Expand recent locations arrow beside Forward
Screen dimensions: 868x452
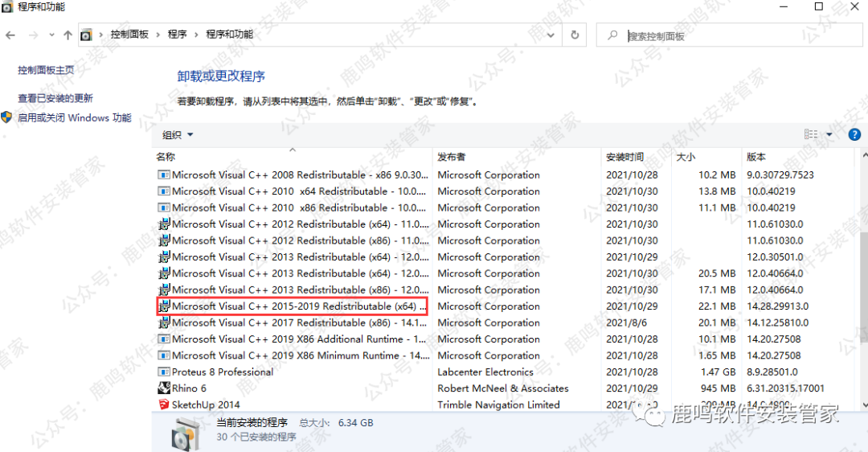(x=51, y=35)
